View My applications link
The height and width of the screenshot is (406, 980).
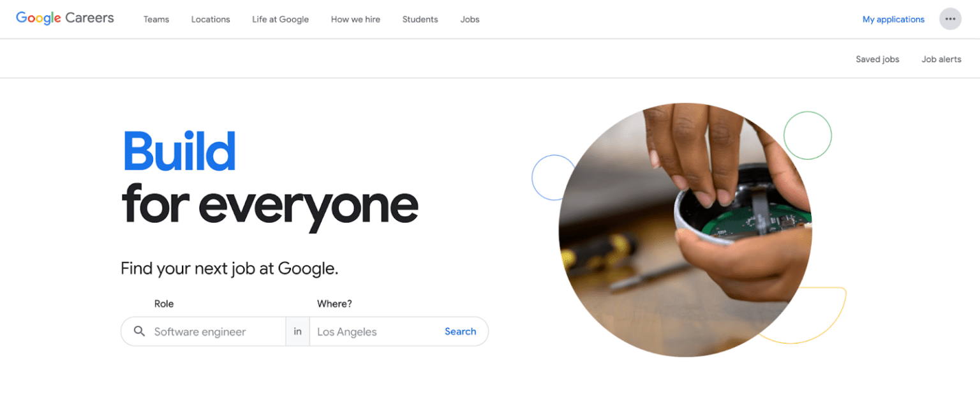pos(893,19)
